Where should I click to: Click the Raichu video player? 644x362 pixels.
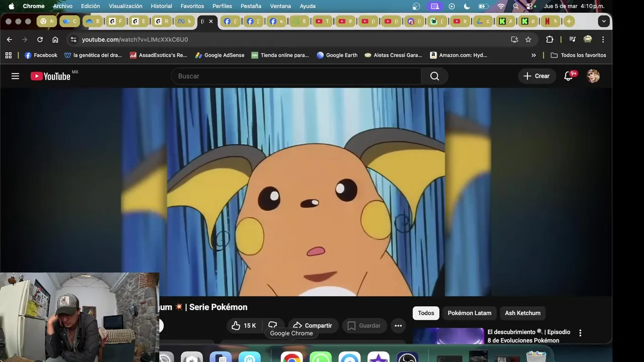[x=306, y=192]
